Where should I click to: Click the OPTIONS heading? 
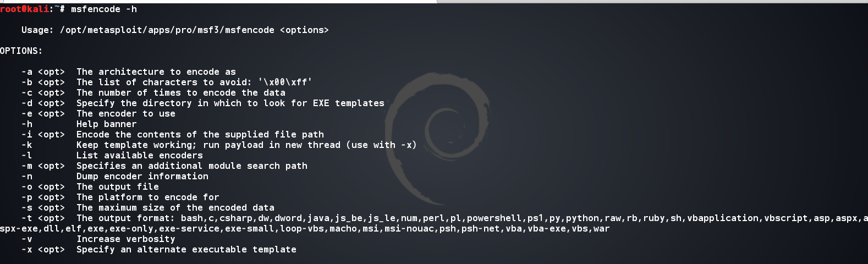coord(21,51)
